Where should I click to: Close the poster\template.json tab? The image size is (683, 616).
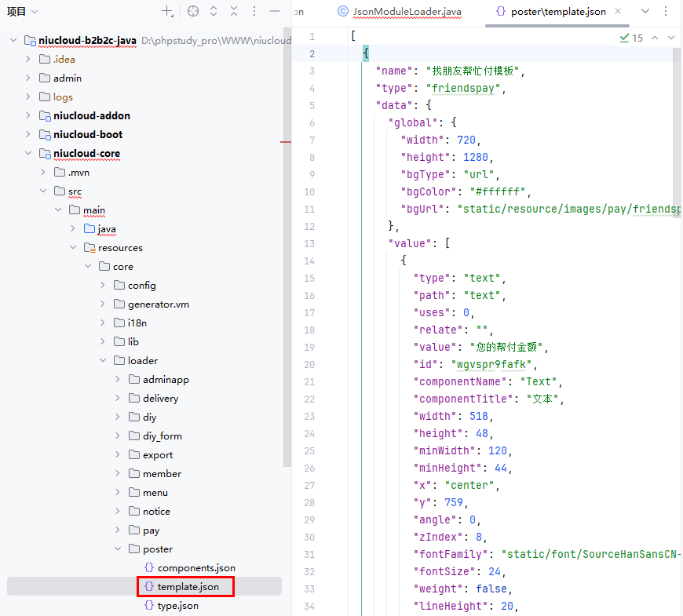(x=618, y=12)
